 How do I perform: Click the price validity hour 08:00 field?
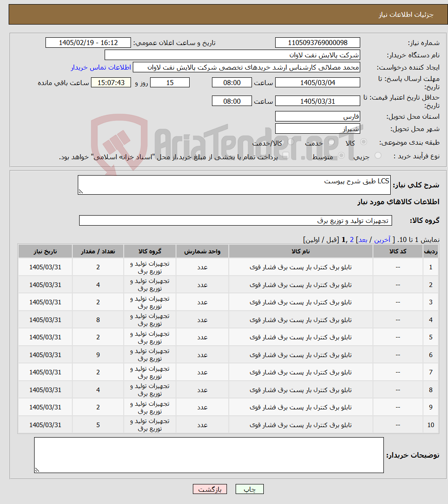tap(232, 101)
